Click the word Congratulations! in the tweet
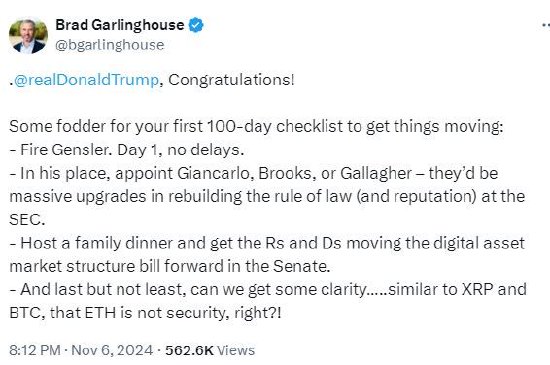 [x=231, y=80]
